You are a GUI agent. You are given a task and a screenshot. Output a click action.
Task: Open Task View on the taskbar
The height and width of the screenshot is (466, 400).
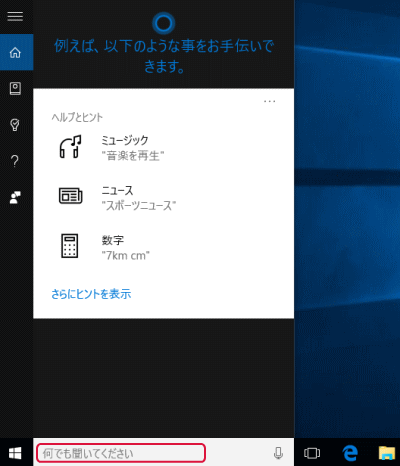(312, 453)
